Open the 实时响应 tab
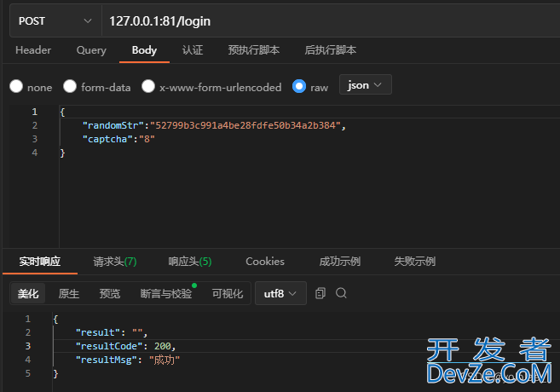 click(40, 262)
